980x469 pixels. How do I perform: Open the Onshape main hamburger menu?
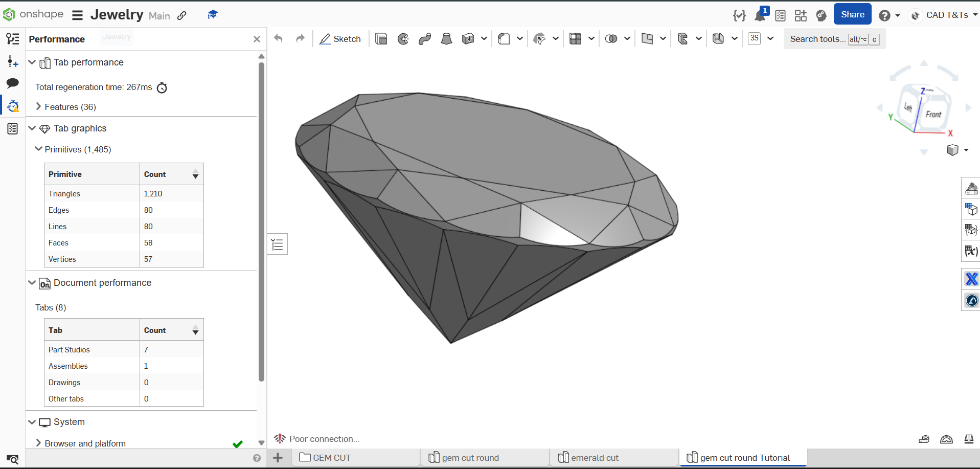(77, 15)
